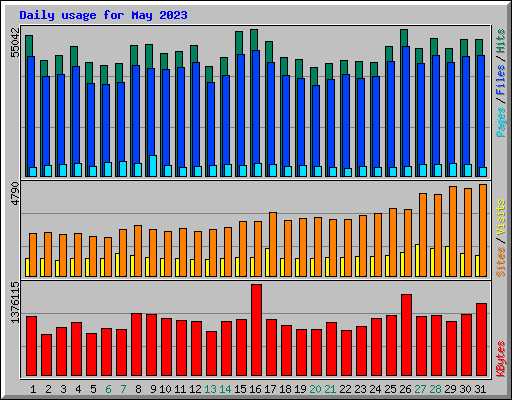The image size is (512, 400).
Task: Click the Pages legend label
Action: coord(501,122)
